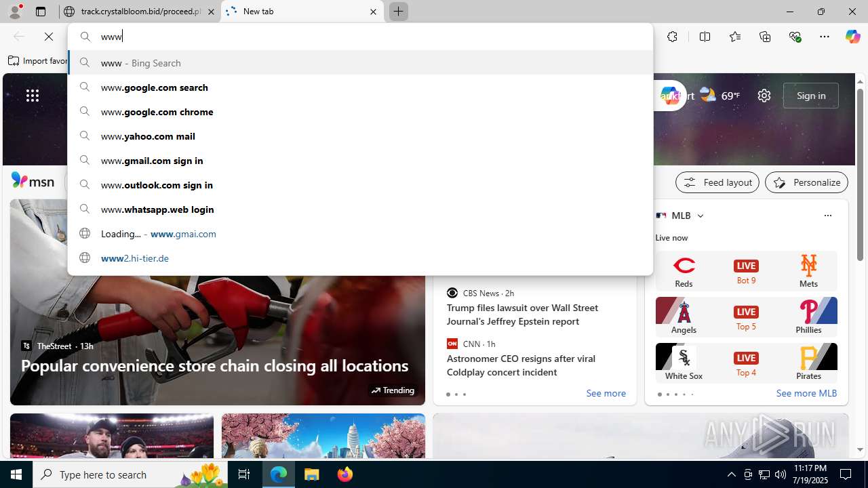Click the Sign in button
Image resolution: width=868 pixels, height=488 pixels.
tap(811, 96)
